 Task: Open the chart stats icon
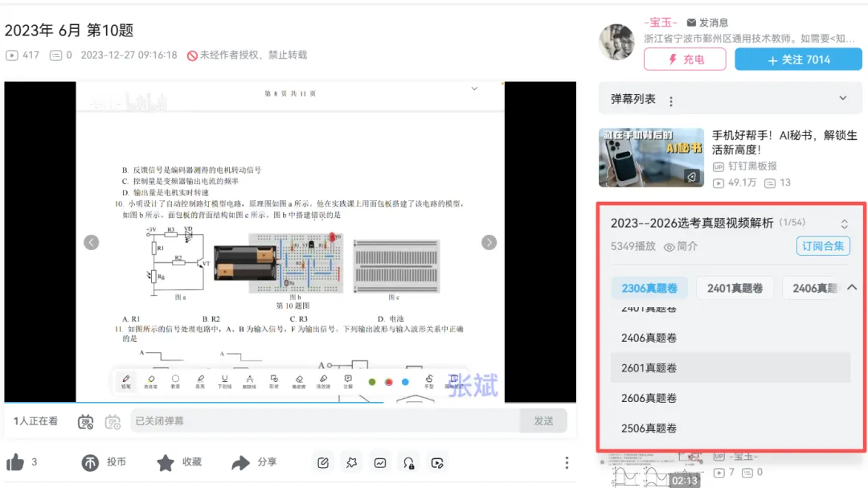coord(380,463)
